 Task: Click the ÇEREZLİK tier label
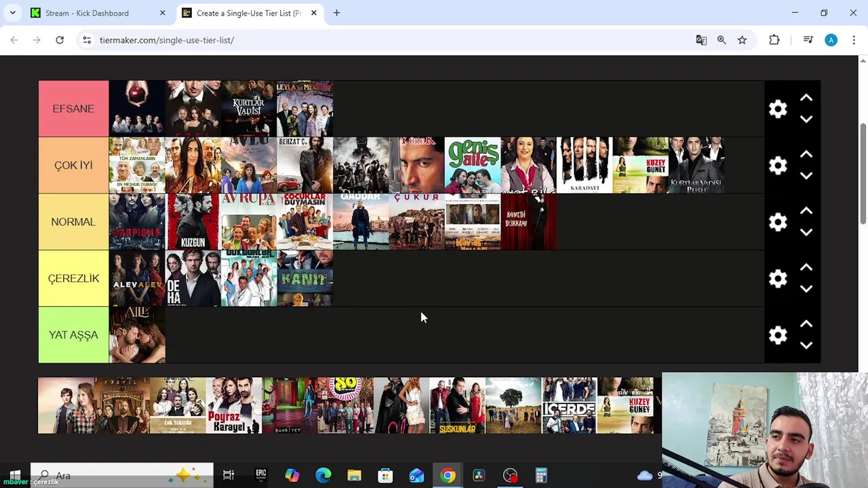73,279
